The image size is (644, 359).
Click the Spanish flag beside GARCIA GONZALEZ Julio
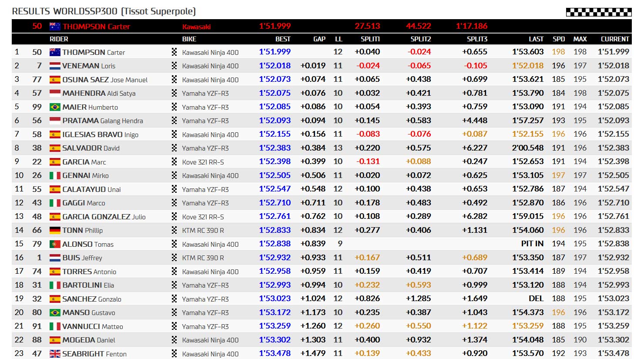55,217
